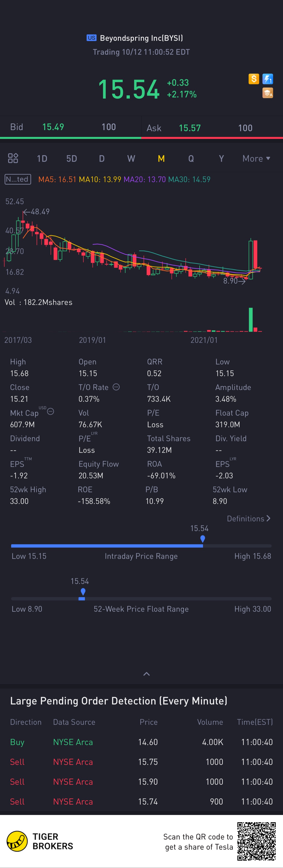Select the Buy NYSE Arca order row

pyautogui.click(x=141, y=742)
